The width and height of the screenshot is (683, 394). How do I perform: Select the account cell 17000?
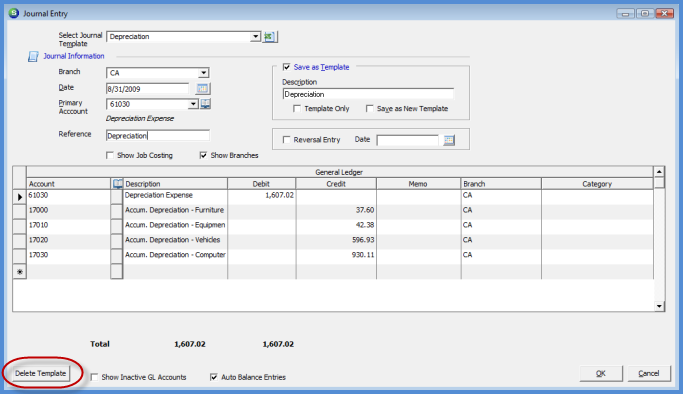pyautogui.click(x=69, y=211)
